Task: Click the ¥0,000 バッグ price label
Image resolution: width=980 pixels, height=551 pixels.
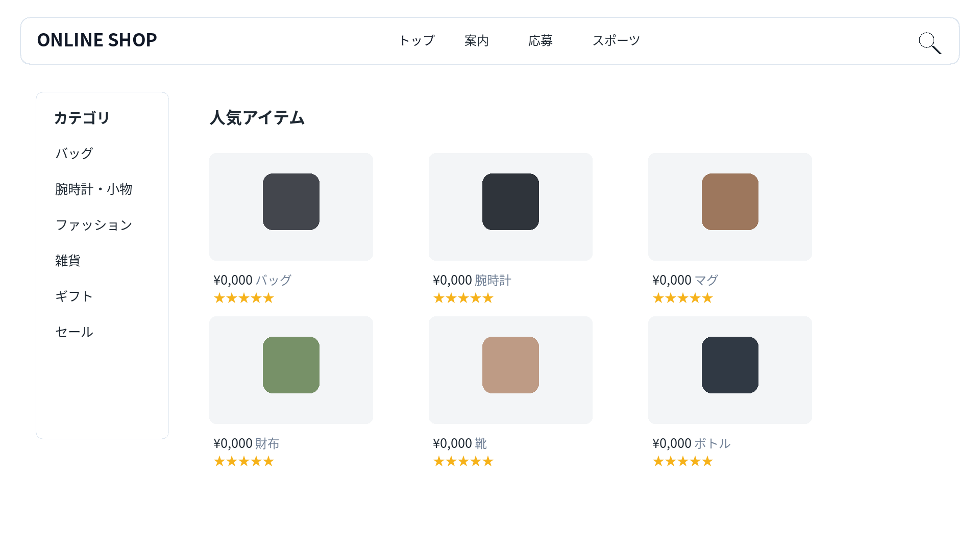Action: (x=252, y=280)
